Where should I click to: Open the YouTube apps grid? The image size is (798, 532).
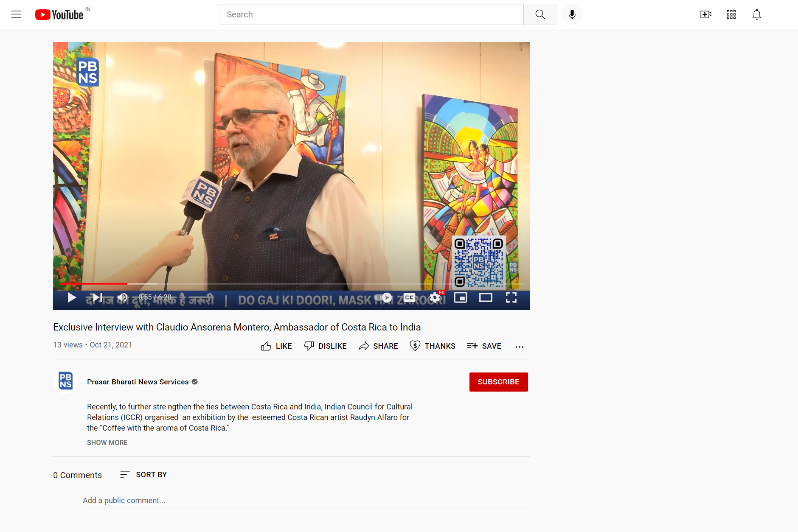coord(731,14)
